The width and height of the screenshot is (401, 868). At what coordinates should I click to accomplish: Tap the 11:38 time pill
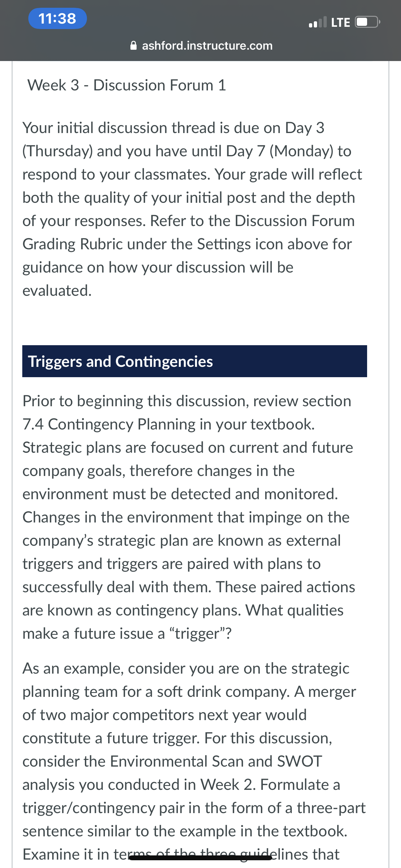pyautogui.click(x=57, y=18)
